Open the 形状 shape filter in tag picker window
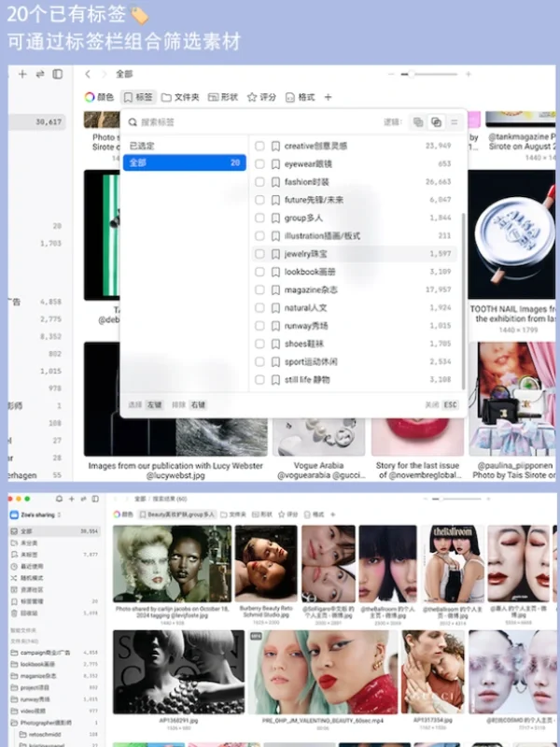This screenshot has width=560, height=747. 223,97
